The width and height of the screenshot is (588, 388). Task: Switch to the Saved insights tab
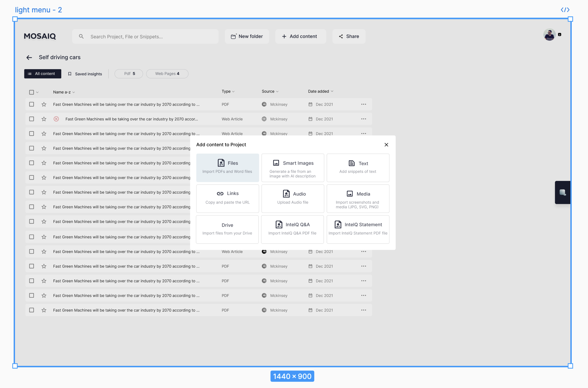(85, 73)
